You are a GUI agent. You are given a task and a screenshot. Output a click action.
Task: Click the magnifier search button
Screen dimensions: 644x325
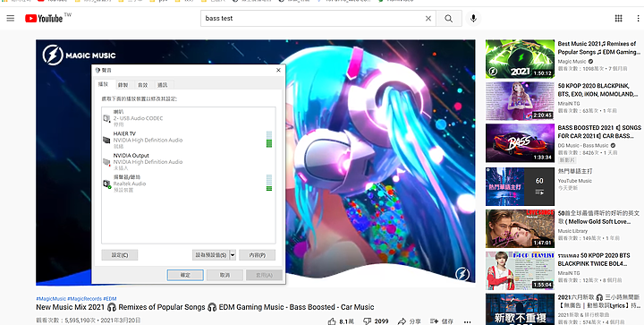click(x=448, y=19)
